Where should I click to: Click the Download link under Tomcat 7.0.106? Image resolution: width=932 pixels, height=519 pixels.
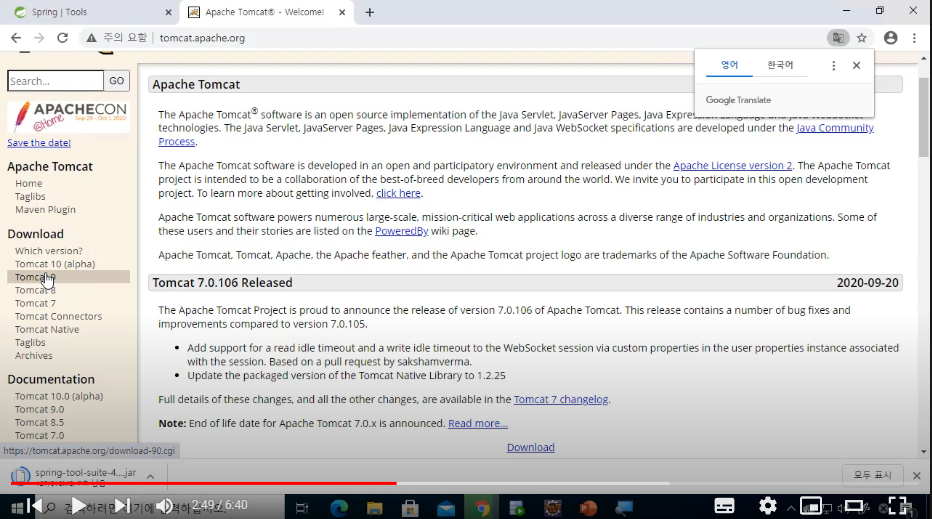pos(530,447)
